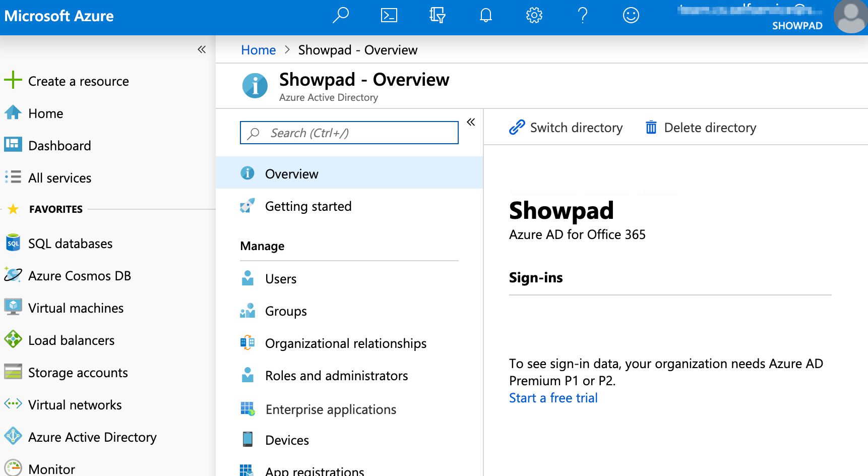The image size is (868, 476).
Task: Click Switch directory button
Action: (566, 128)
